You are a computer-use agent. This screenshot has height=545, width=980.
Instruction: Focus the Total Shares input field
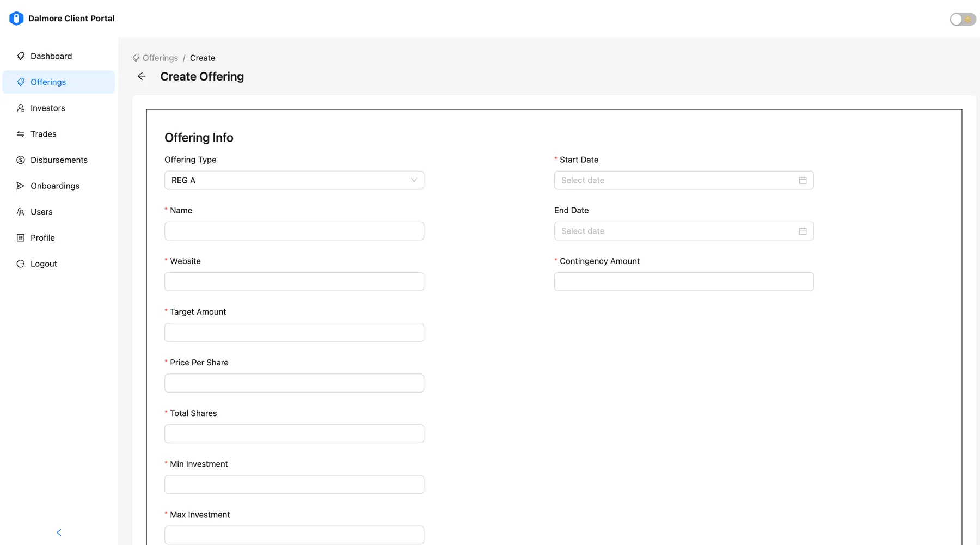coord(294,433)
